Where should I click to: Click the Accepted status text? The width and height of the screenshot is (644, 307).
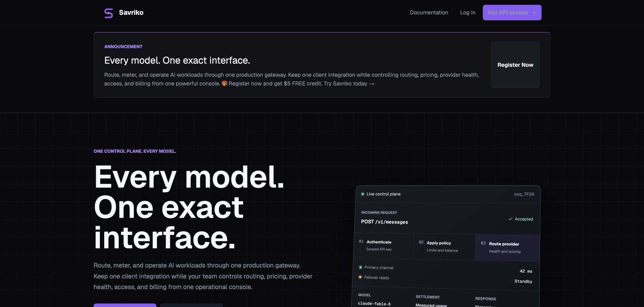click(x=524, y=219)
